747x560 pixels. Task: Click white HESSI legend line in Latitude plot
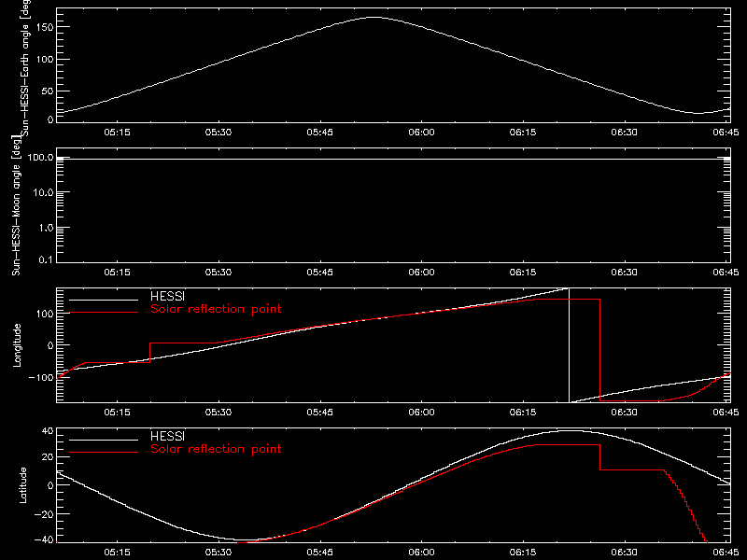point(104,440)
